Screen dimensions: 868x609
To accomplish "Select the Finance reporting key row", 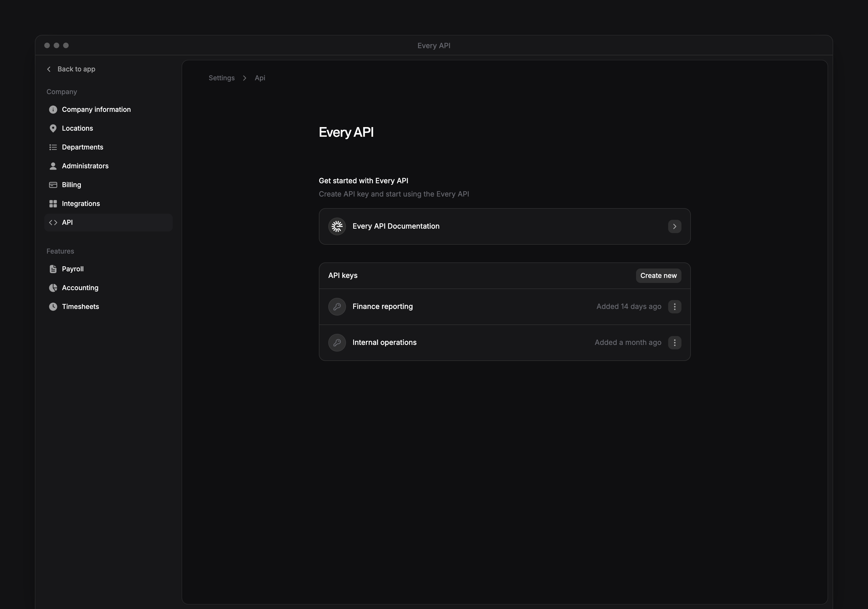I will [504, 307].
